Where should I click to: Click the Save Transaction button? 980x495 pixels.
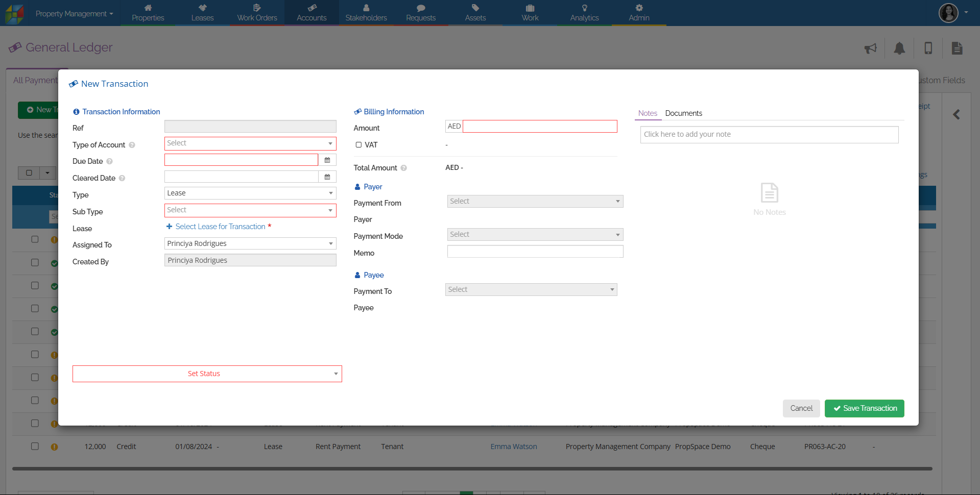pos(864,408)
